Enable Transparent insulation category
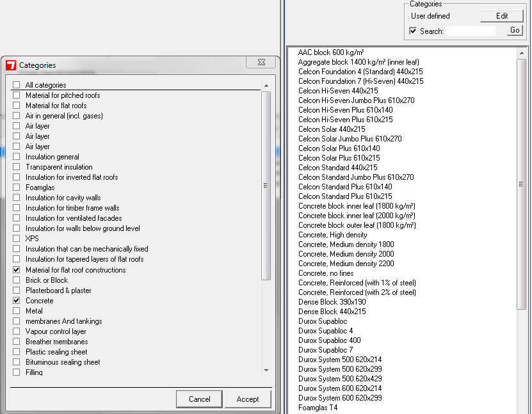This screenshot has height=414, width=532. click(x=16, y=167)
